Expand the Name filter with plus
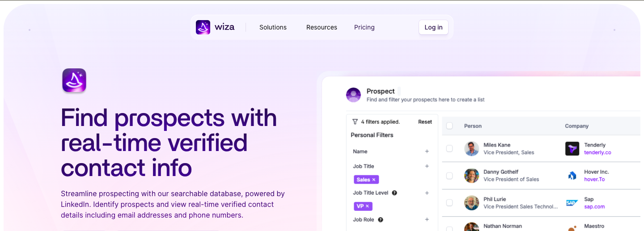Image resolution: width=644 pixels, height=231 pixels. (x=427, y=151)
